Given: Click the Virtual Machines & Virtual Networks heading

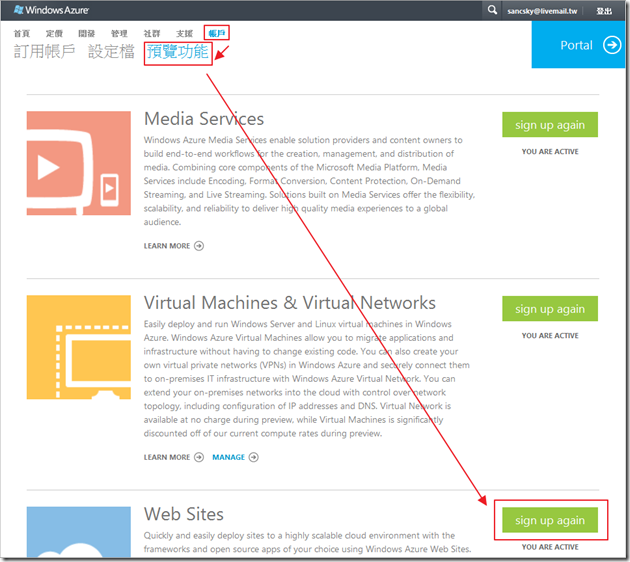Looking at the screenshot, I should pos(290,303).
